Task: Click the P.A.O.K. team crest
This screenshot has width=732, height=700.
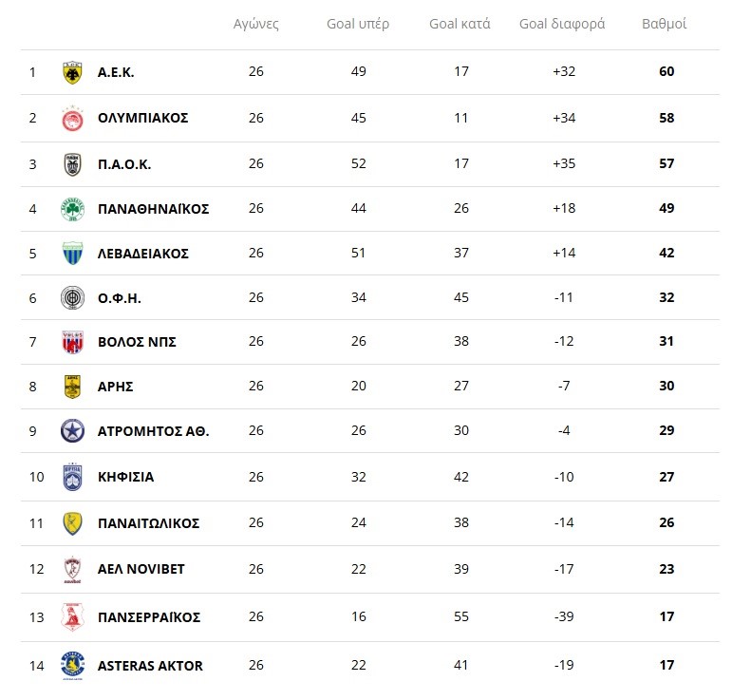Action: pos(72,164)
